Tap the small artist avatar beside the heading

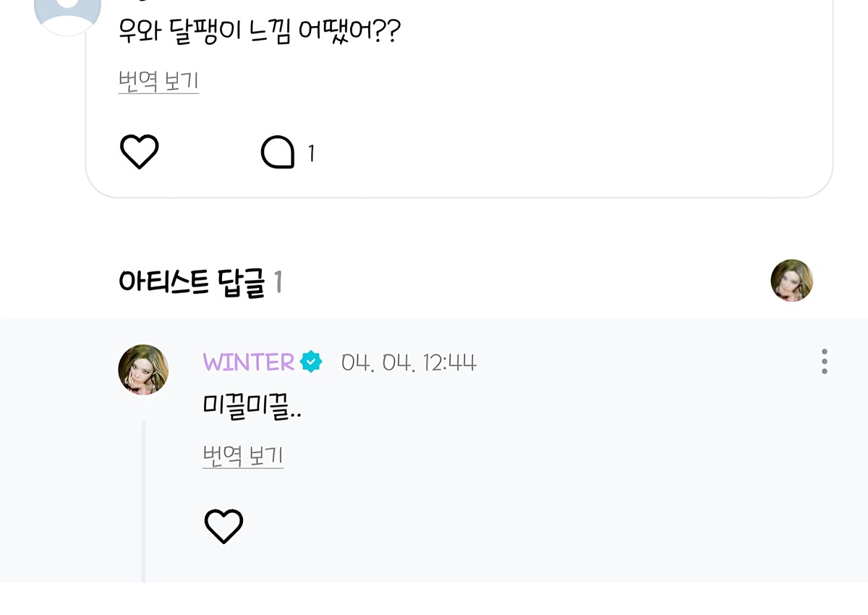pyautogui.click(x=791, y=281)
